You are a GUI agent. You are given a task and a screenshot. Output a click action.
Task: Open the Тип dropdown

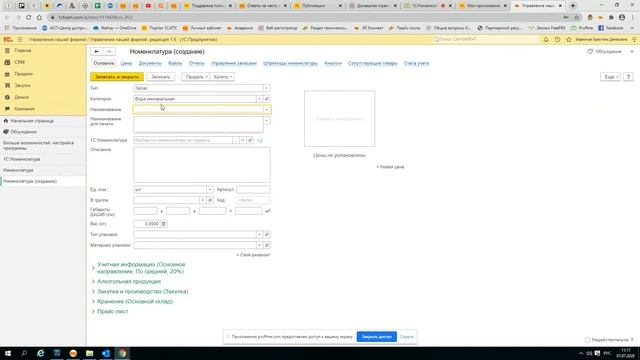(x=267, y=88)
